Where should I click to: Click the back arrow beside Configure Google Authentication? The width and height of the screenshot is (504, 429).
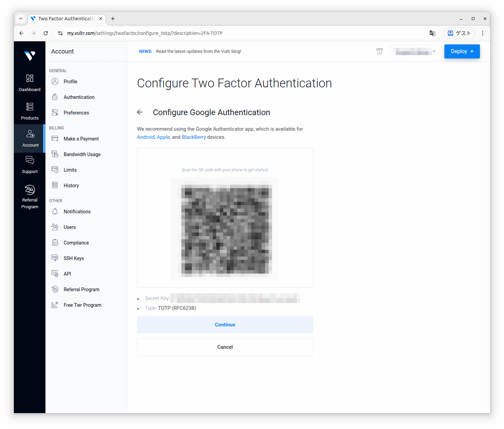pyautogui.click(x=140, y=112)
